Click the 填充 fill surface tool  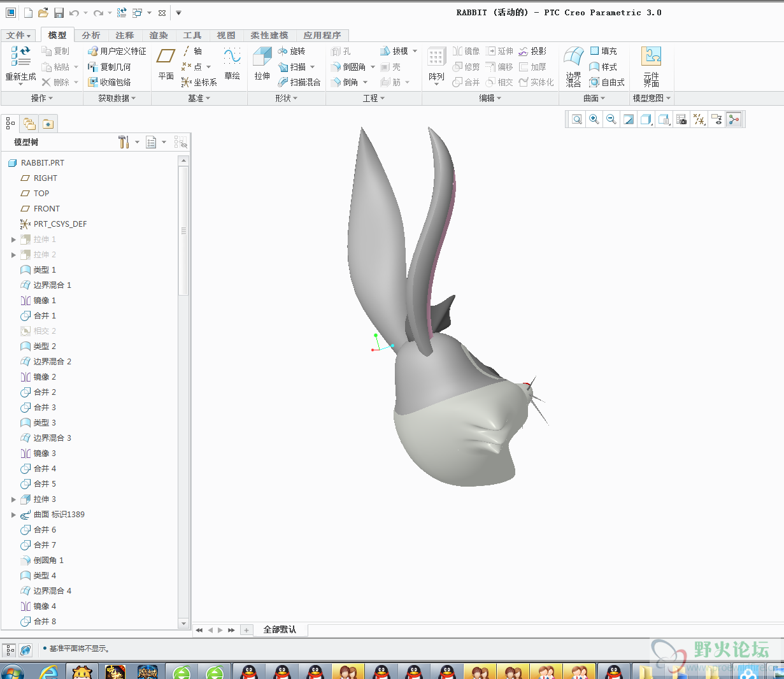(603, 51)
